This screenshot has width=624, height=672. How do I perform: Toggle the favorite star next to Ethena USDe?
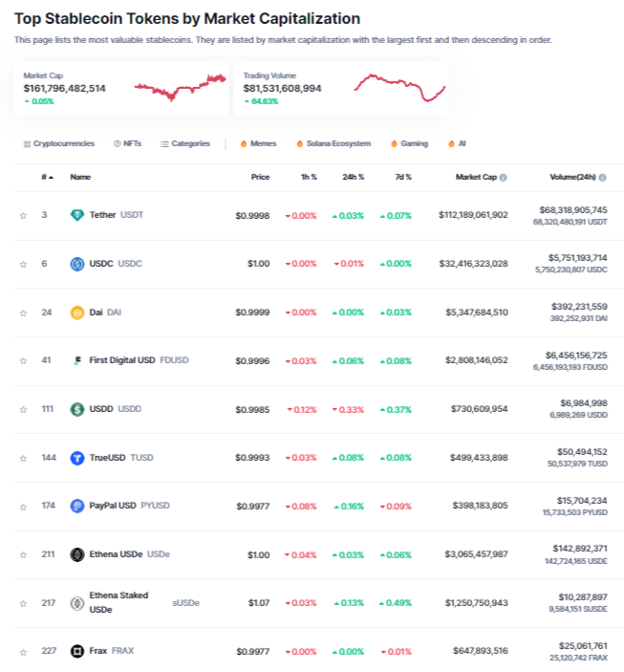point(23,554)
